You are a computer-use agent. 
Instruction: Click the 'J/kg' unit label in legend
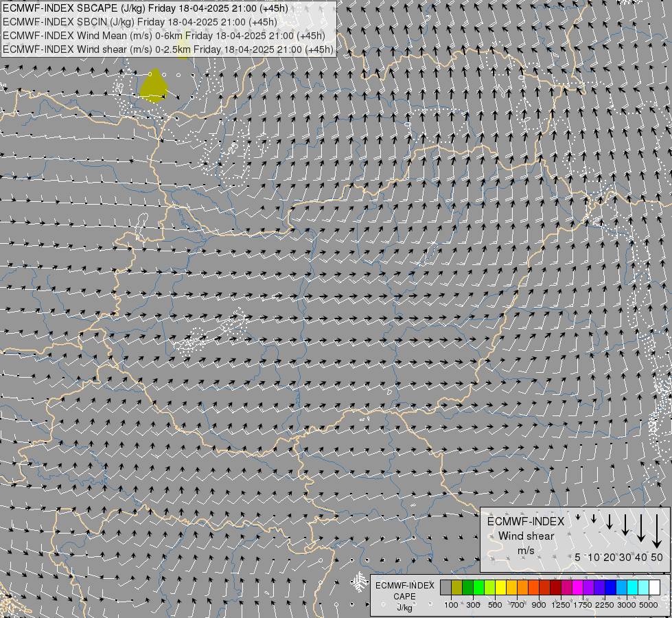(x=404, y=608)
